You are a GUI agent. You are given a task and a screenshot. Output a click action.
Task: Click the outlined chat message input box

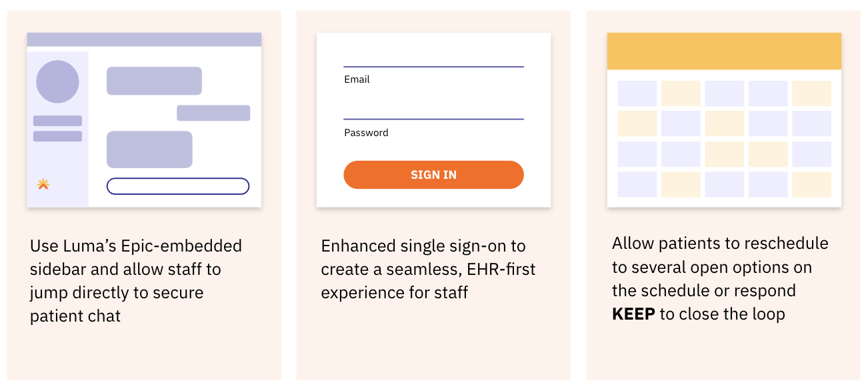(178, 186)
